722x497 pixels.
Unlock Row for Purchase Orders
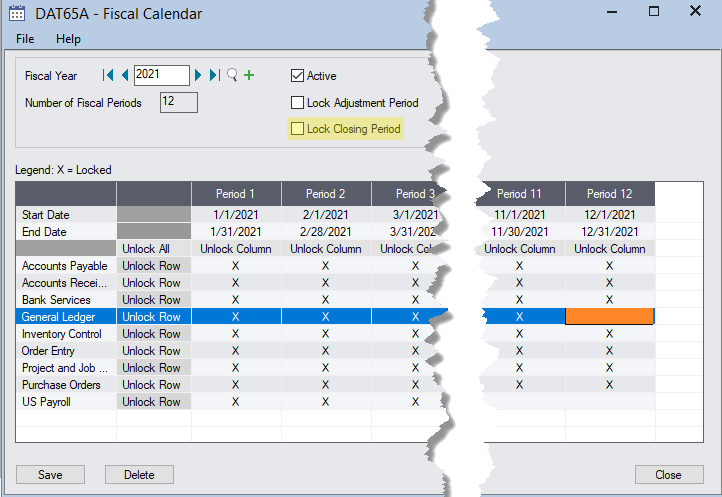[154, 385]
